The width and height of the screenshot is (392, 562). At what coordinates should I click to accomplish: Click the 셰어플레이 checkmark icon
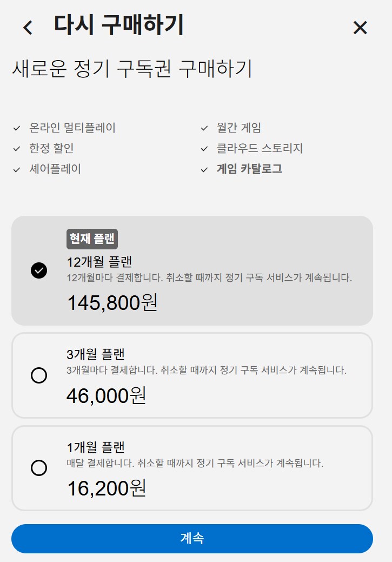(16, 169)
